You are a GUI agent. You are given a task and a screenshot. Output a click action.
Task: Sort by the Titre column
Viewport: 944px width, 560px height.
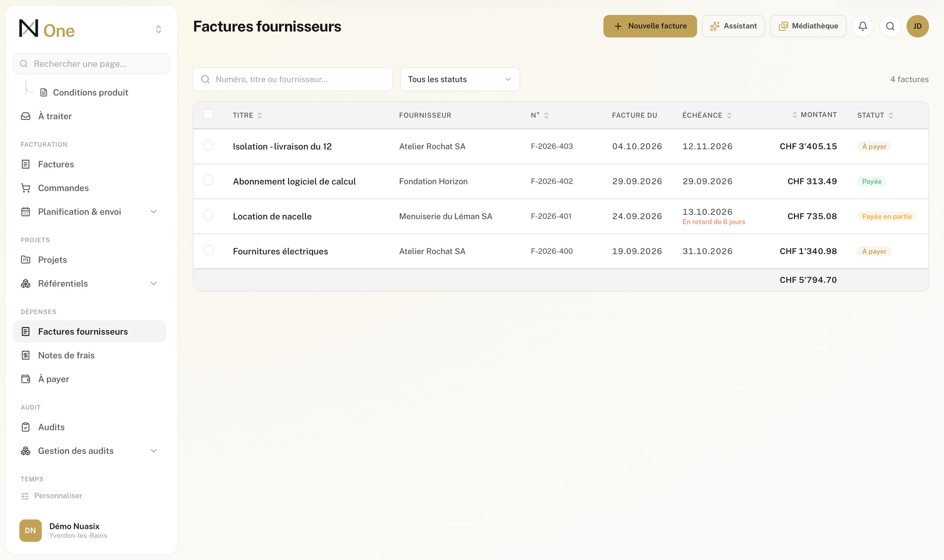coord(247,115)
